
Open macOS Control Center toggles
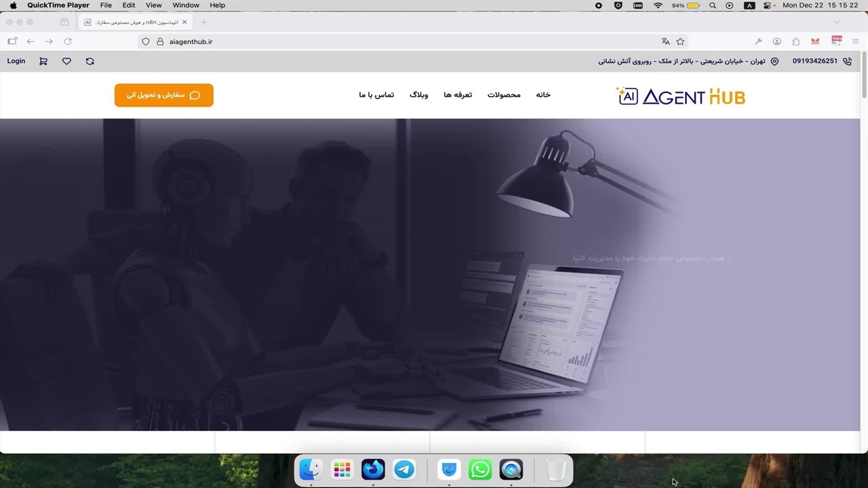[768, 5]
